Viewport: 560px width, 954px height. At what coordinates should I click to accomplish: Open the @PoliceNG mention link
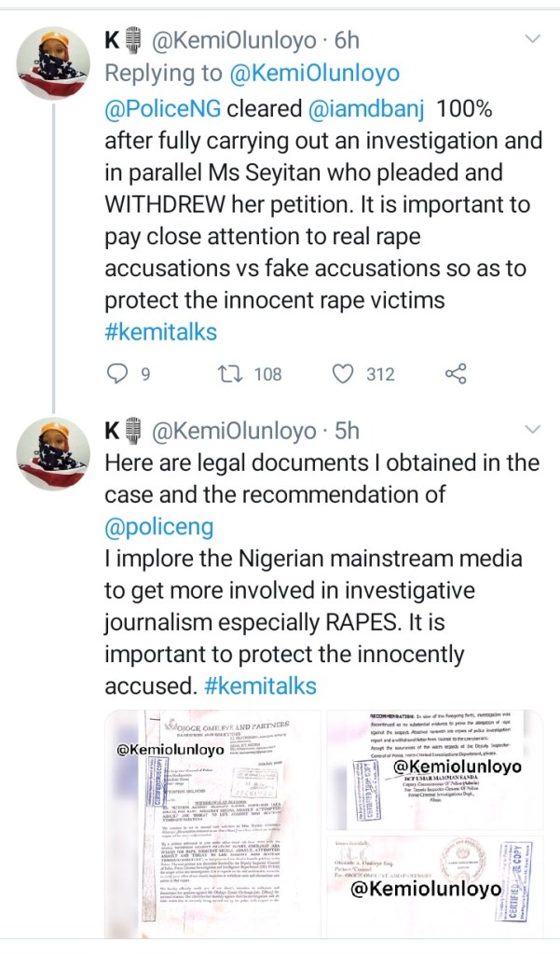point(163,107)
